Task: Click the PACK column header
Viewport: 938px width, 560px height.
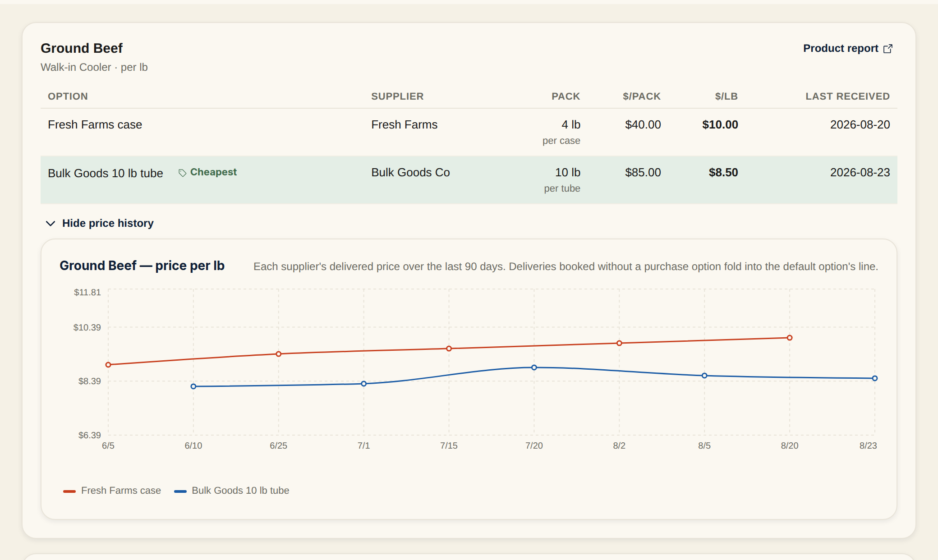Action: point(566,96)
